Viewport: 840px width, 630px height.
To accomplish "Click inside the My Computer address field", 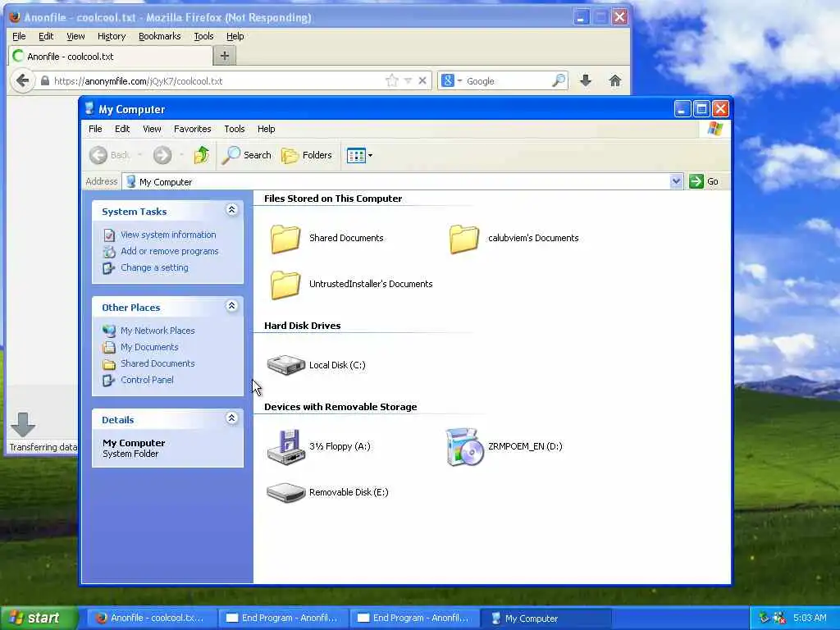I will (396, 181).
